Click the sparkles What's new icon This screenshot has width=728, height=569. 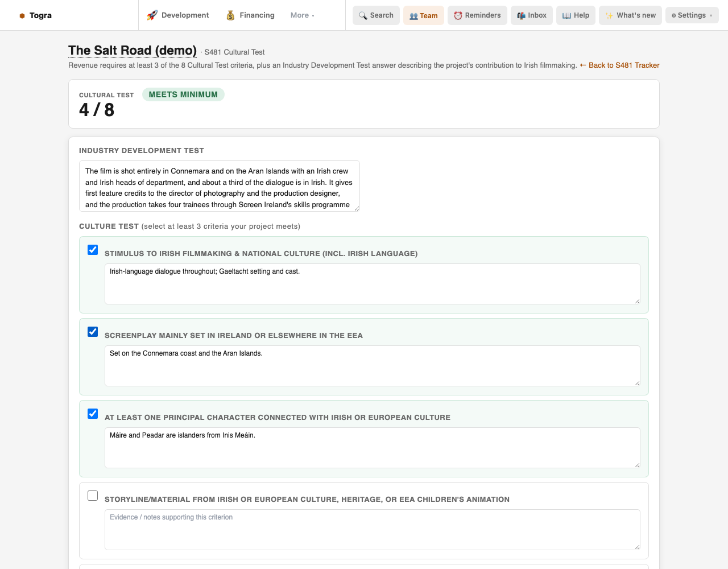tap(609, 15)
